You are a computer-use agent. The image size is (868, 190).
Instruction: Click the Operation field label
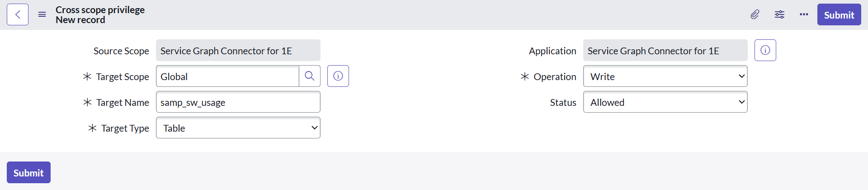click(555, 77)
